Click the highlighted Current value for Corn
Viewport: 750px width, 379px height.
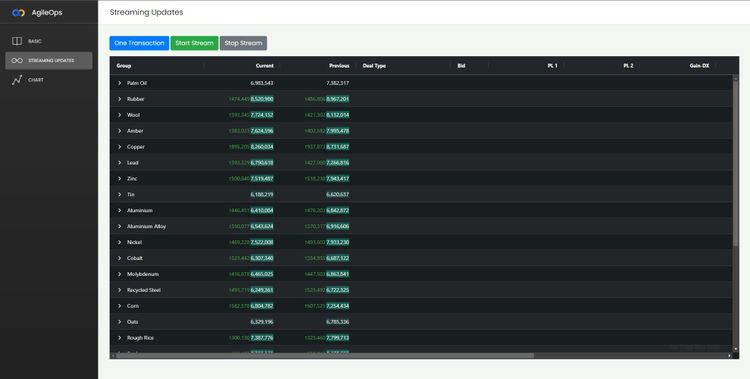pos(262,306)
